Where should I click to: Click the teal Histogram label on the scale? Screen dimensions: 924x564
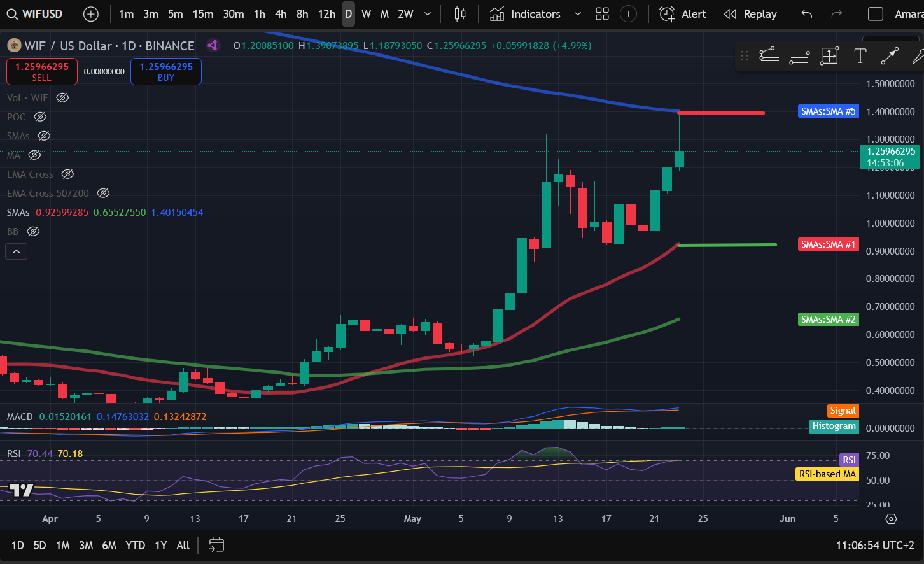tap(834, 426)
